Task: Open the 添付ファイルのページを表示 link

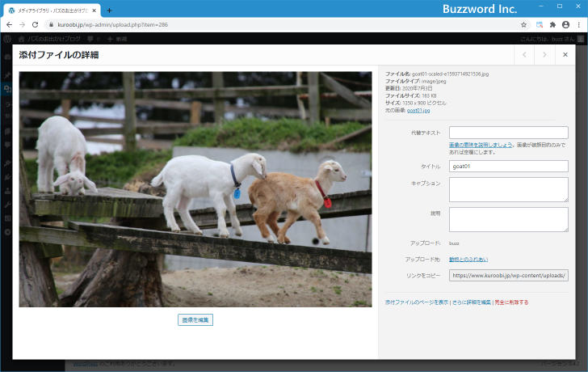Action: point(416,302)
